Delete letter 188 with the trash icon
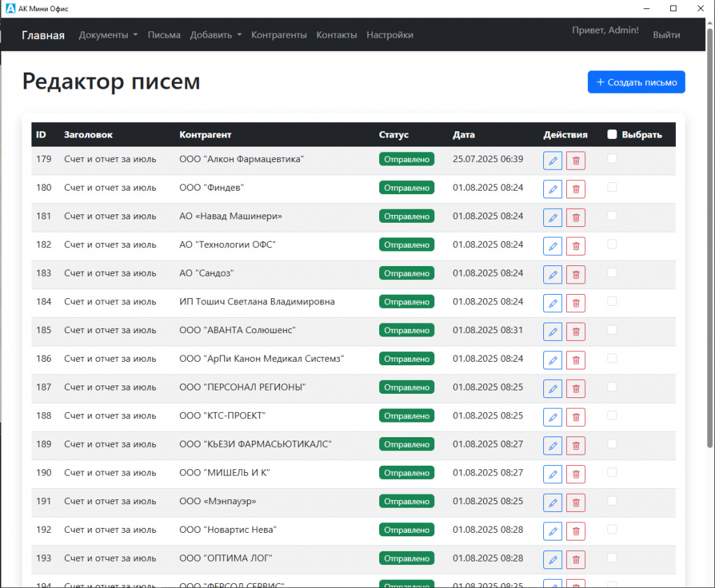715x588 pixels. [575, 417]
